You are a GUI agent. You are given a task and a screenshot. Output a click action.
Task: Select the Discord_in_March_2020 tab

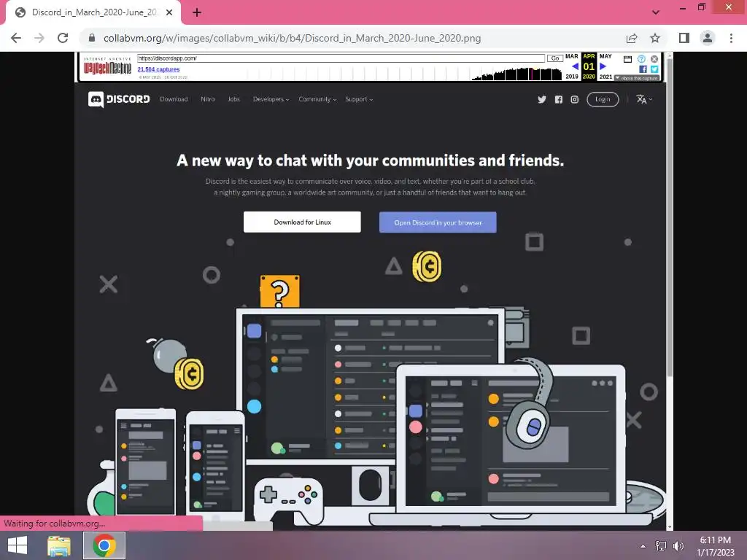(93, 12)
